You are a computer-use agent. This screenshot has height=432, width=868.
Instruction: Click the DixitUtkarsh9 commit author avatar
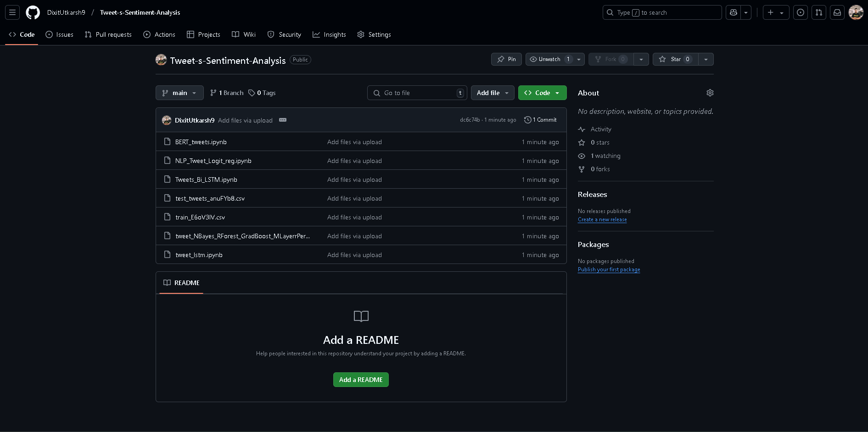point(167,120)
